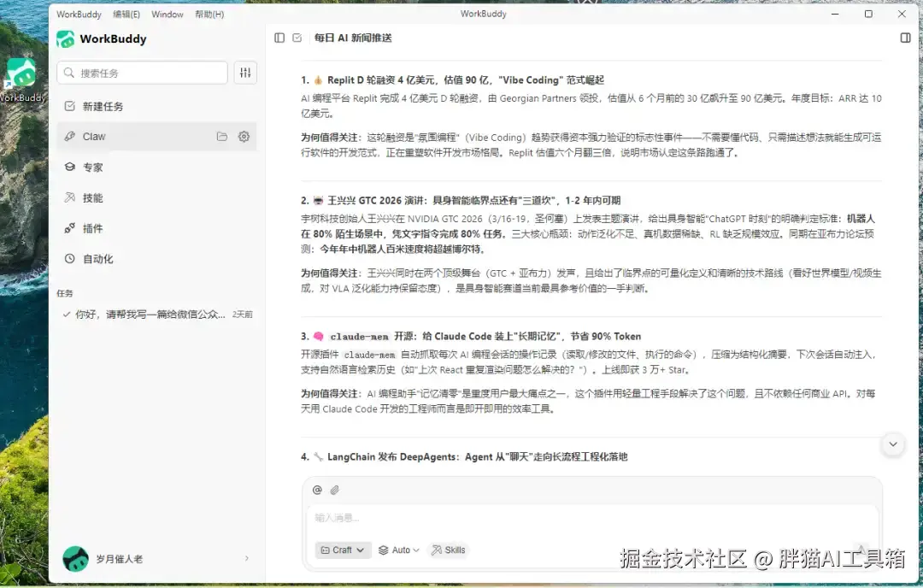The image size is (923, 588).
Task: Jump to bottom with down-chevron button
Action: coord(893,444)
